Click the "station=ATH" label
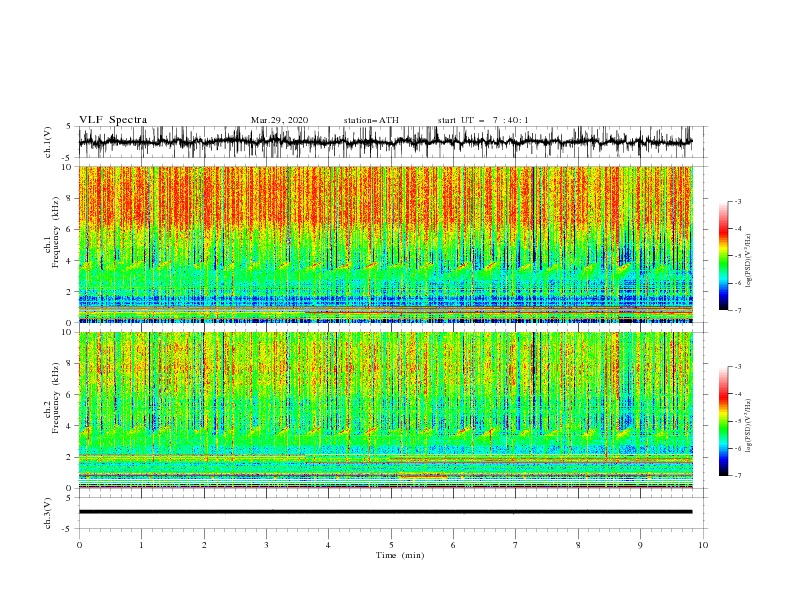 point(371,120)
